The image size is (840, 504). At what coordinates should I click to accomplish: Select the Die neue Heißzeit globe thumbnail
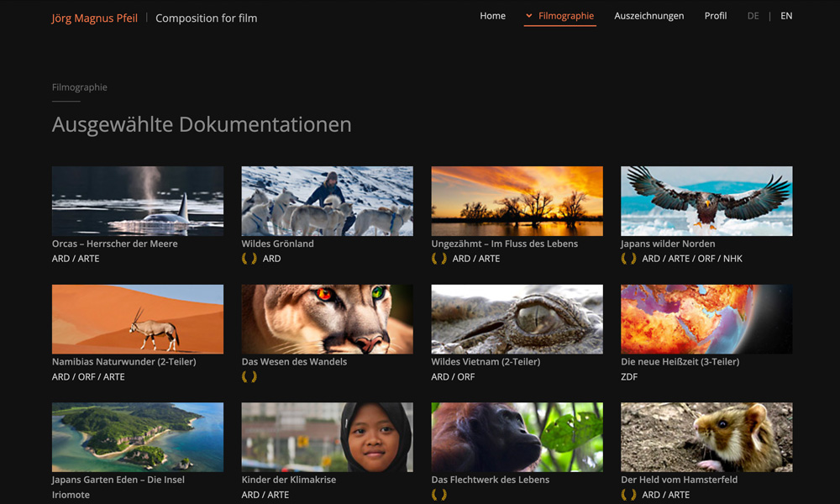click(706, 319)
